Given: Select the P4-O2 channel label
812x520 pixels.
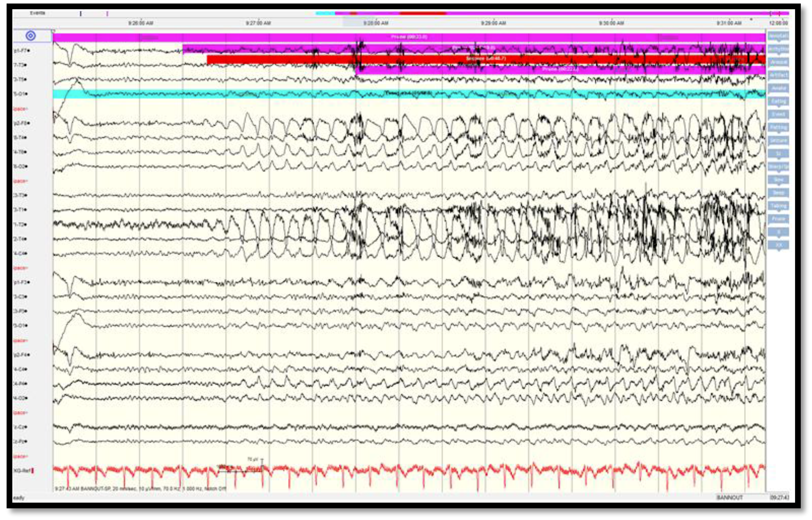Looking at the screenshot, I should tap(20, 398).
